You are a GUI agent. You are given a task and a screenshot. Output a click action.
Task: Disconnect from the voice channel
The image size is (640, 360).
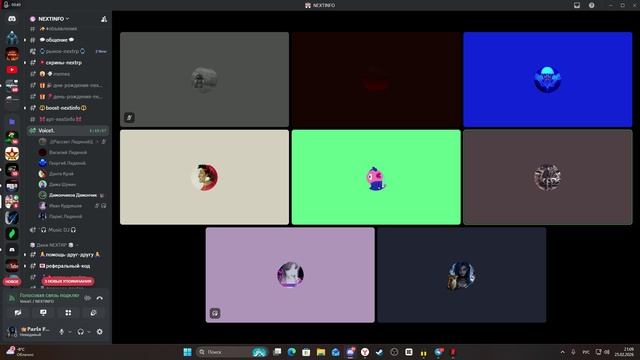[99, 298]
